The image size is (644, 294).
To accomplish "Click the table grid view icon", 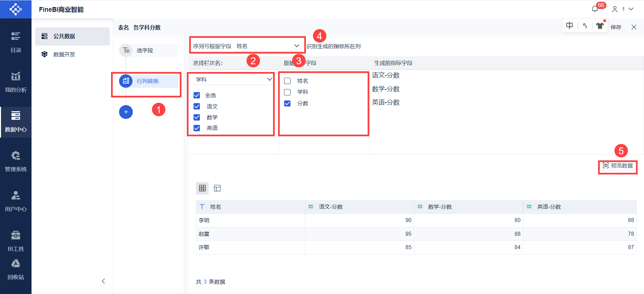I will (x=202, y=188).
